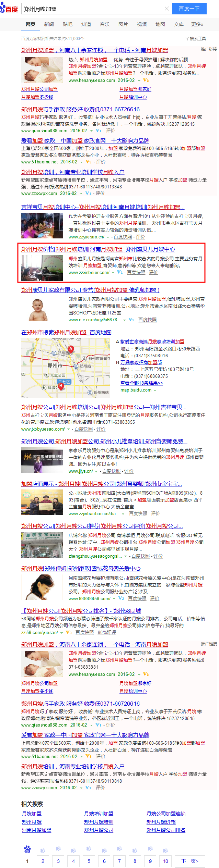219x868 pixels.
Task: Open the 更多» tab menu
Action: [197, 24]
